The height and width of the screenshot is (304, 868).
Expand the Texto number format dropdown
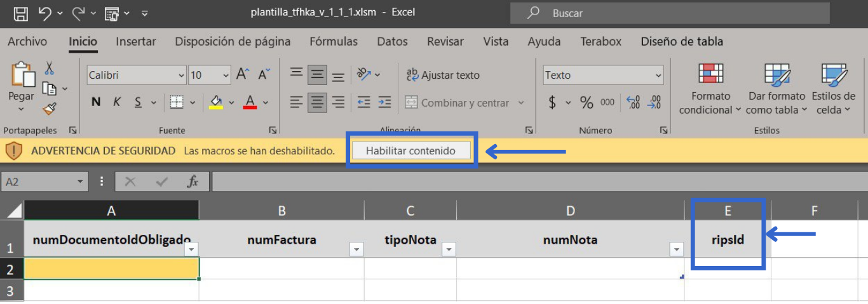pos(658,76)
